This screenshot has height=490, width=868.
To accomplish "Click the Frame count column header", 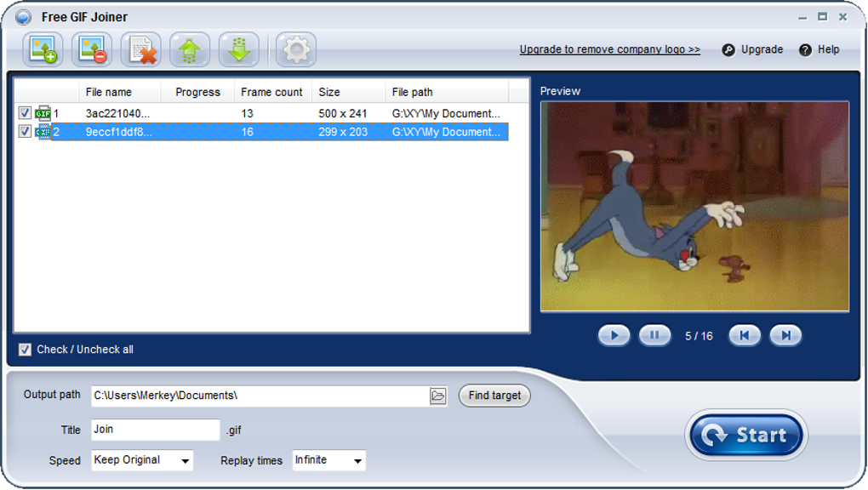I will 271,92.
